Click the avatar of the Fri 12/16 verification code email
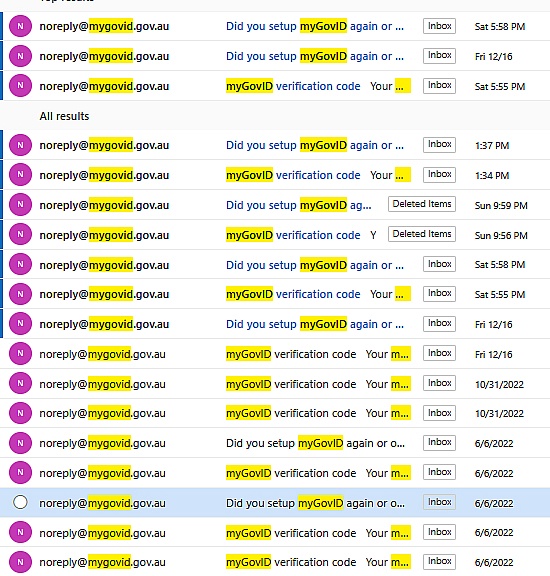 (20, 354)
